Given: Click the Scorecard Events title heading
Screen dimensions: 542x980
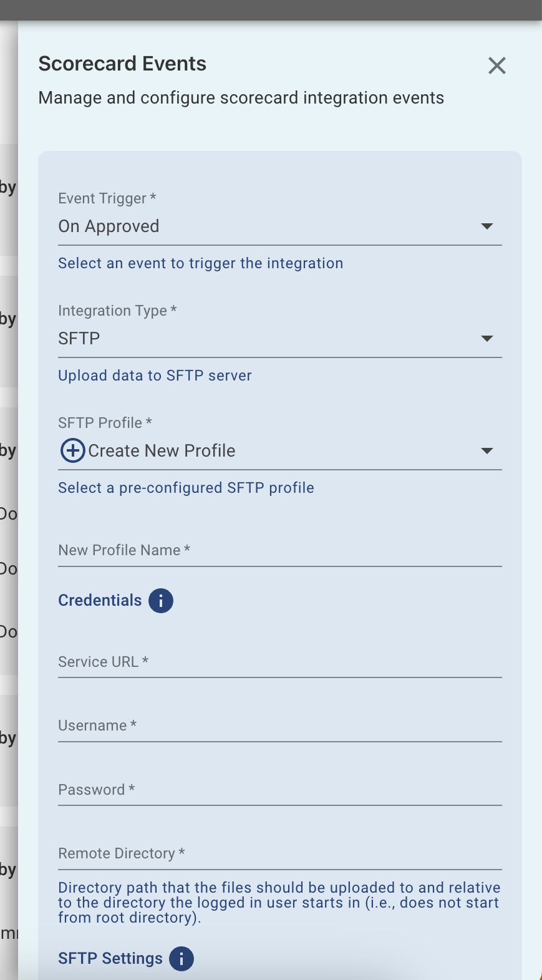Looking at the screenshot, I should click(x=122, y=63).
